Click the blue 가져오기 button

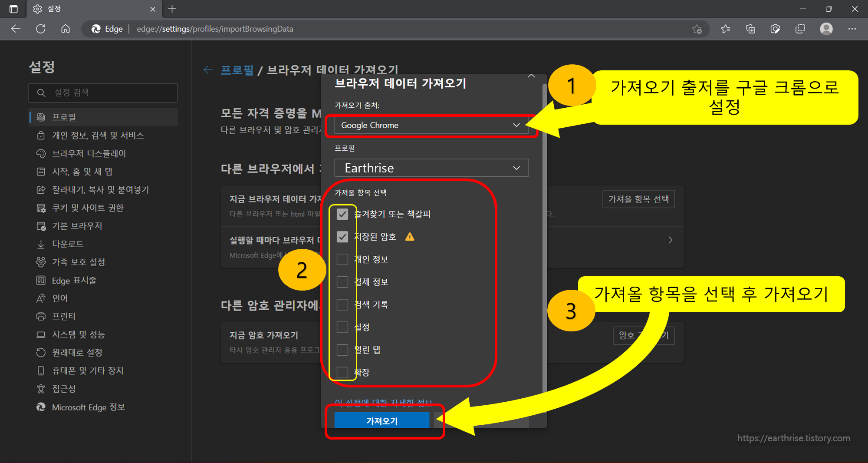click(x=382, y=420)
